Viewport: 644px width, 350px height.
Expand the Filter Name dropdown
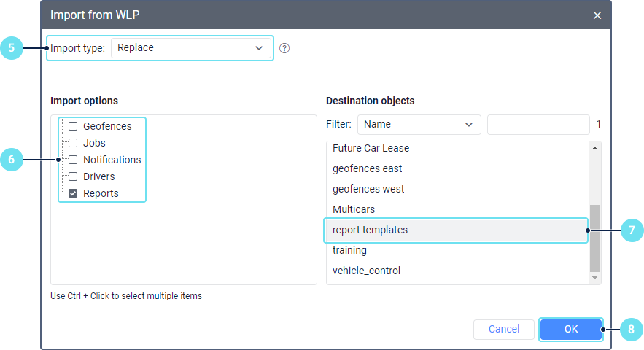419,125
